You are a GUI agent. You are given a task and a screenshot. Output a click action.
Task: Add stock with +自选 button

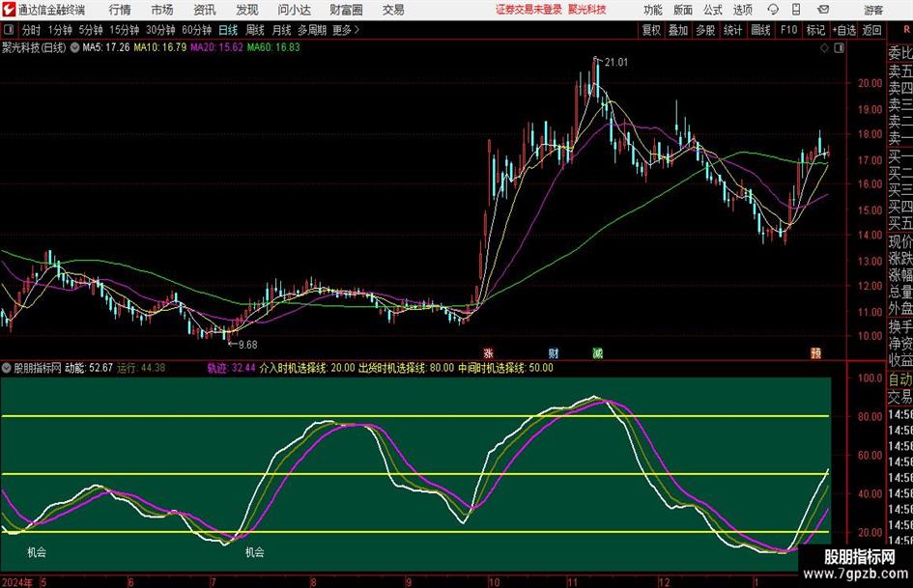pyautogui.click(x=843, y=30)
